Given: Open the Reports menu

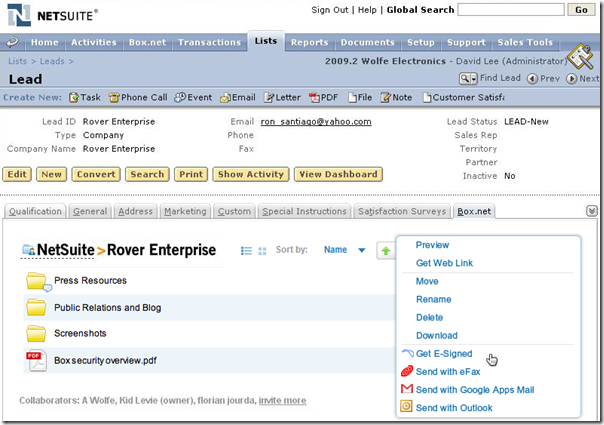Looking at the screenshot, I should (309, 42).
